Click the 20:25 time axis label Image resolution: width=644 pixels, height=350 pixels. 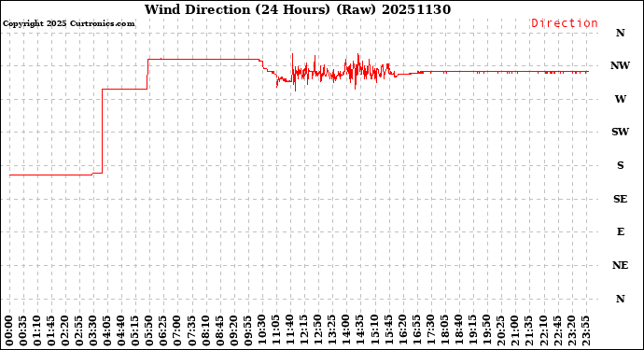pyautogui.click(x=500, y=330)
